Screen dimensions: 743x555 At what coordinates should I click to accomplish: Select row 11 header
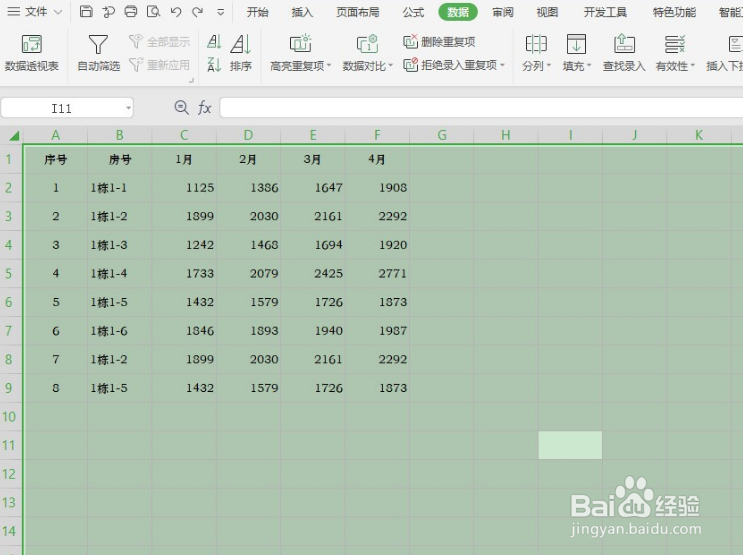click(9, 445)
